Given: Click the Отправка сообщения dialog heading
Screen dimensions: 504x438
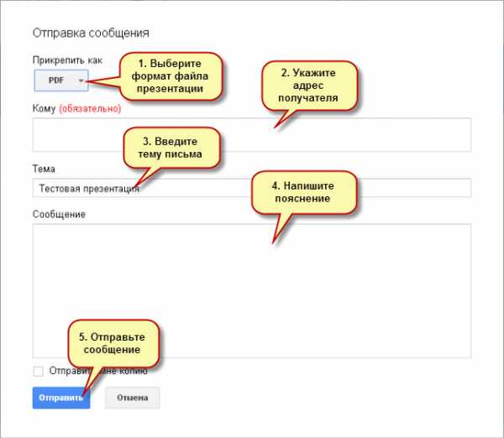Looking at the screenshot, I should tap(91, 33).
